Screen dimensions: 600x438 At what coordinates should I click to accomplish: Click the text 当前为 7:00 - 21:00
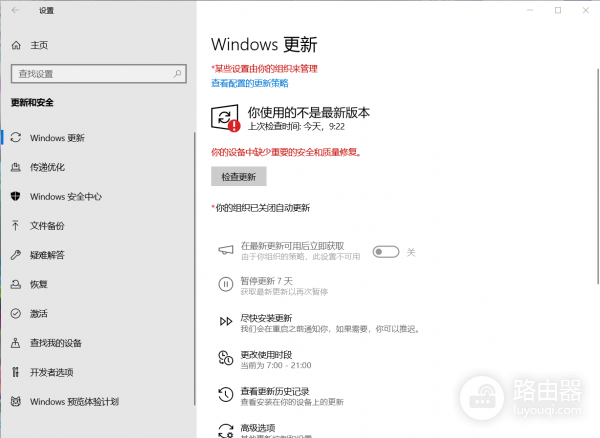276,365
